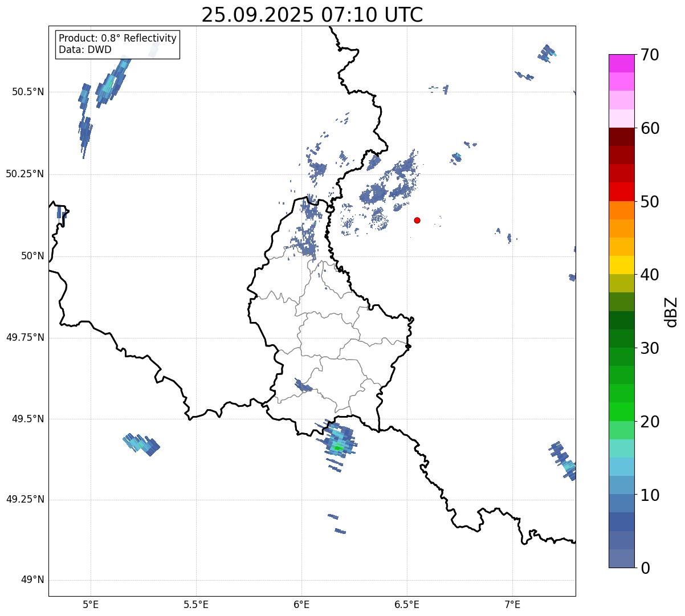Click the latitude label 49.25°N
Screen dimensions: 685x616
[25, 499]
